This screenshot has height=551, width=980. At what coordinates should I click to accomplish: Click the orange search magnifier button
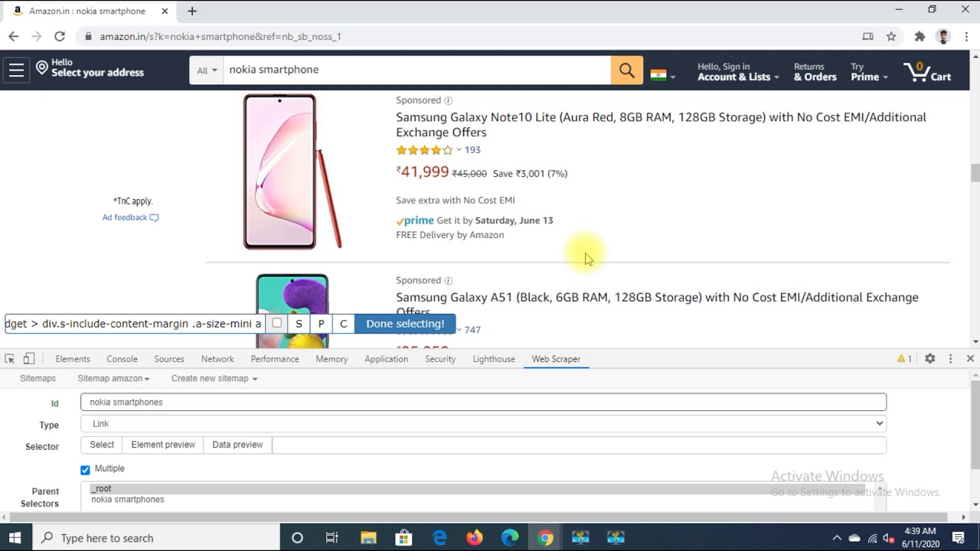coord(627,70)
